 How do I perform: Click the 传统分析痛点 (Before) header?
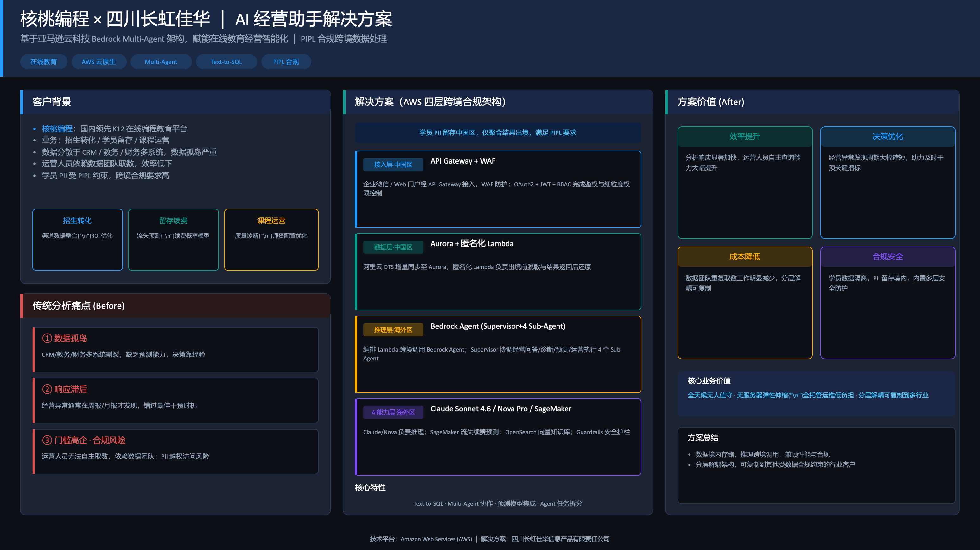pyautogui.click(x=175, y=306)
